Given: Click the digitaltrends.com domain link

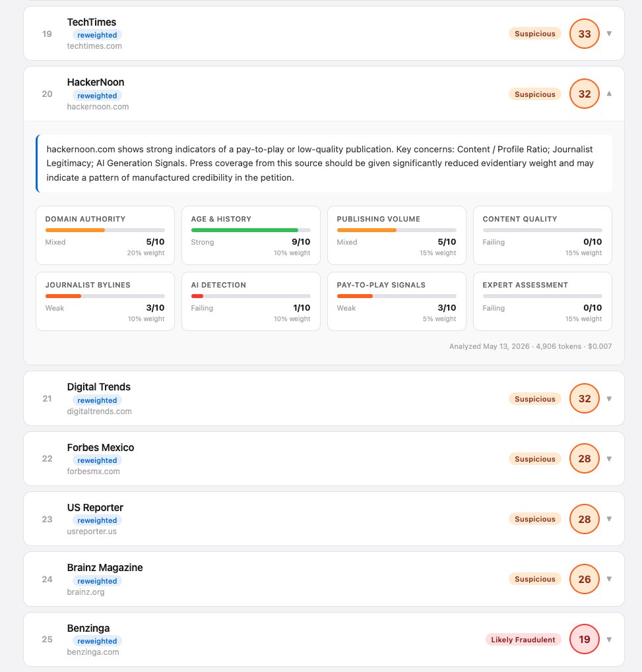Looking at the screenshot, I should pyautogui.click(x=99, y=411).
